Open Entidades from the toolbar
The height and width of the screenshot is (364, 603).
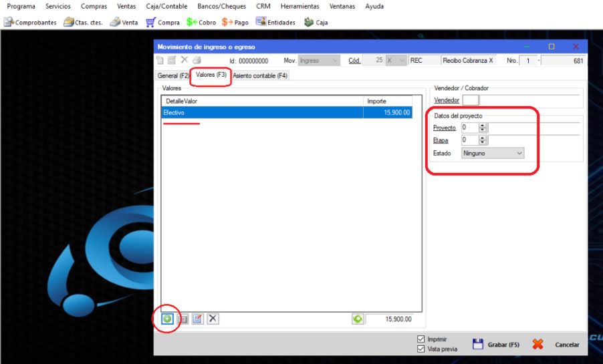[275, 22]
